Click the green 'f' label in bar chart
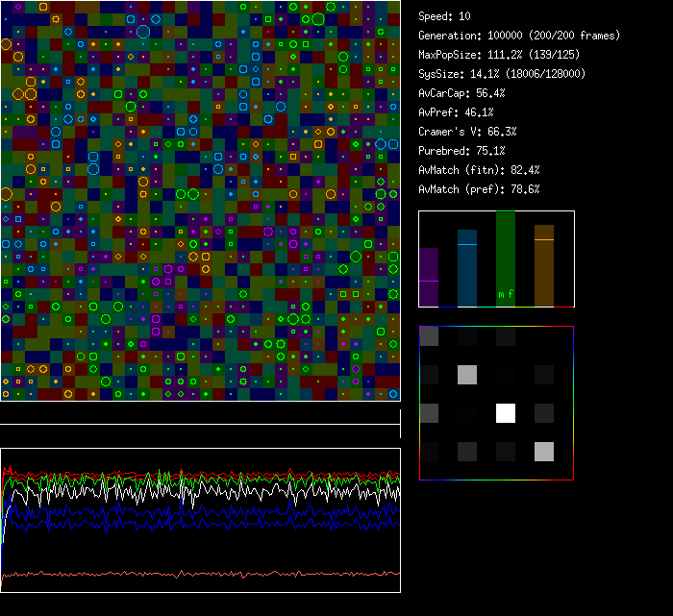The width and height of the screenshot is (673, 616). coord(511,294)
